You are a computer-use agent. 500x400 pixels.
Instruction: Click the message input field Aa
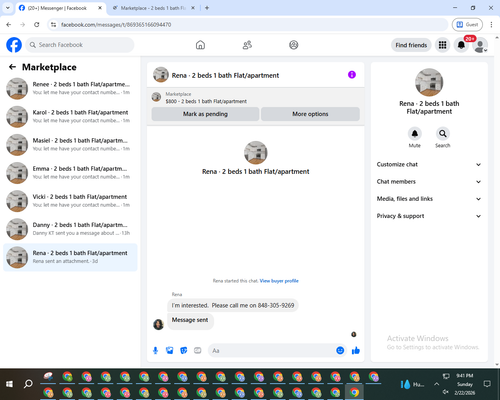(x=272, y=350)
